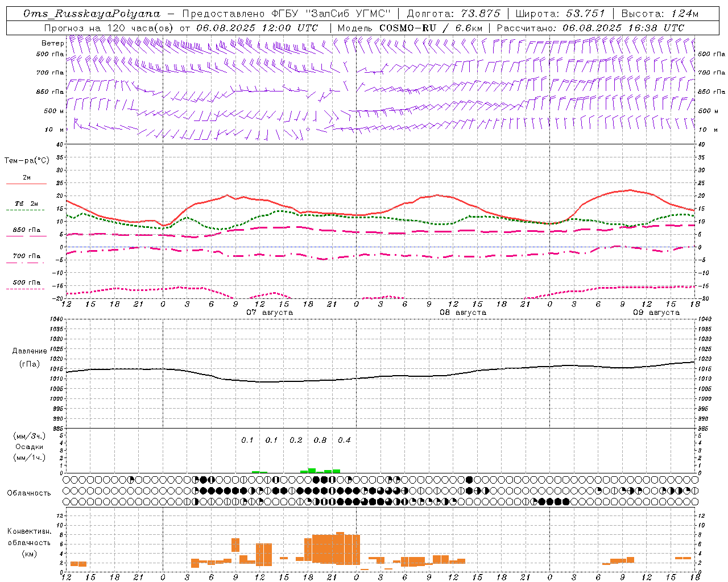
Task: Click the forecast length text Прогноз на 120 часа(ов)
Action: [x=110, y=27]
